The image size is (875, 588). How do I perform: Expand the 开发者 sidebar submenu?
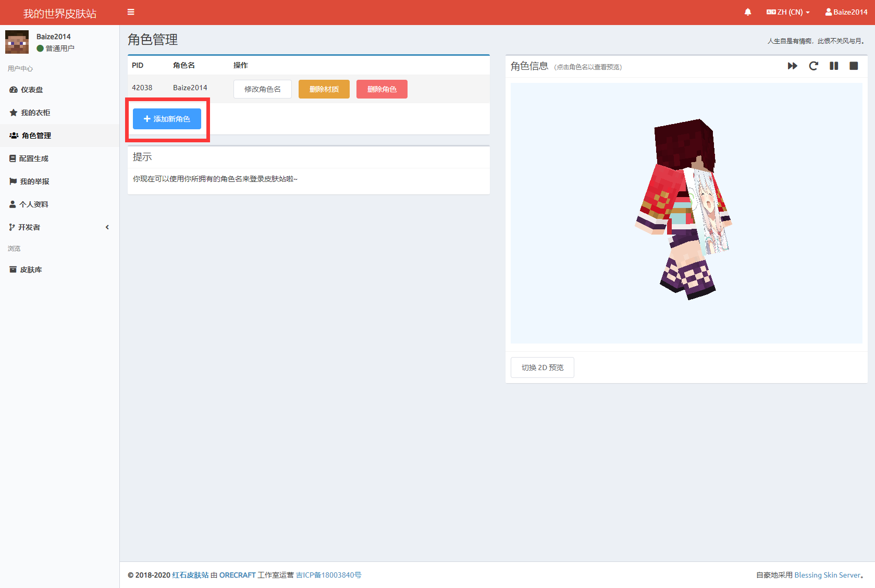click(59, 227)
